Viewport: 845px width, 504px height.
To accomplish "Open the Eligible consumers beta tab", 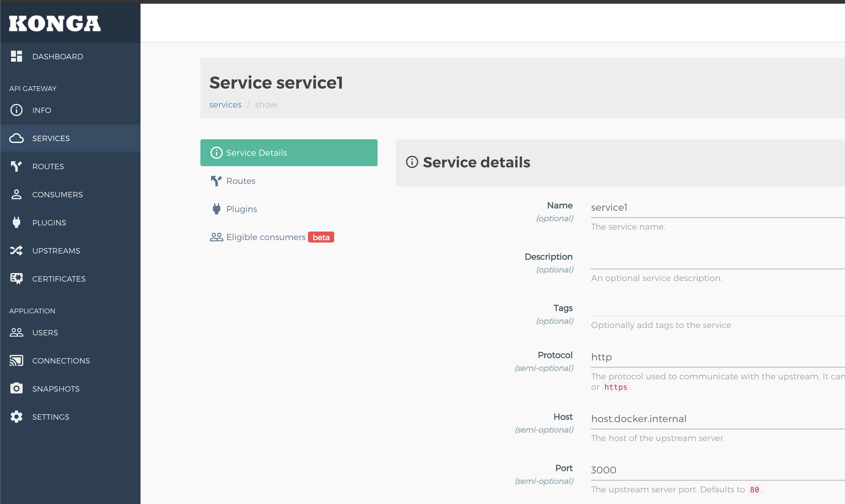I will click(x=271, y=237).
